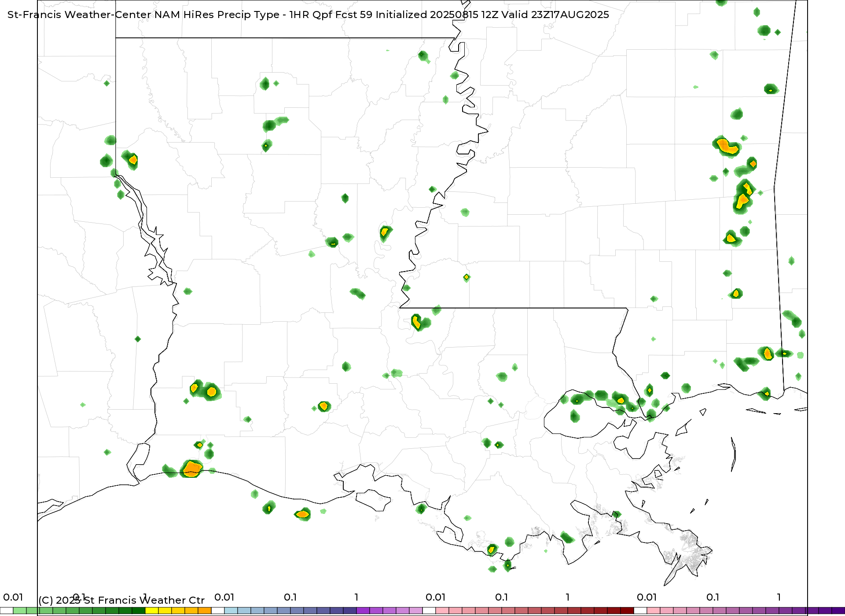Pick the lightest green legend swatch
Viewport: 845px width, 616px height.
pyautogui.click(x=20, y=611)
